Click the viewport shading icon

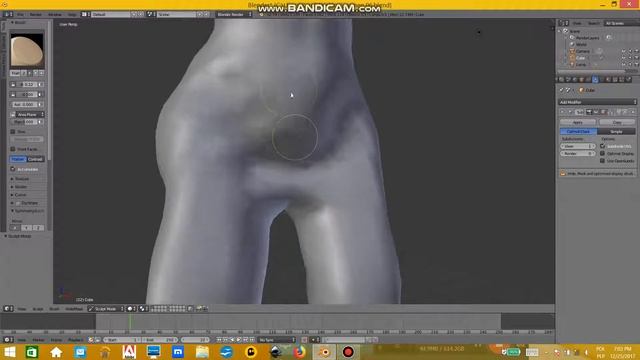click(131, 309)
